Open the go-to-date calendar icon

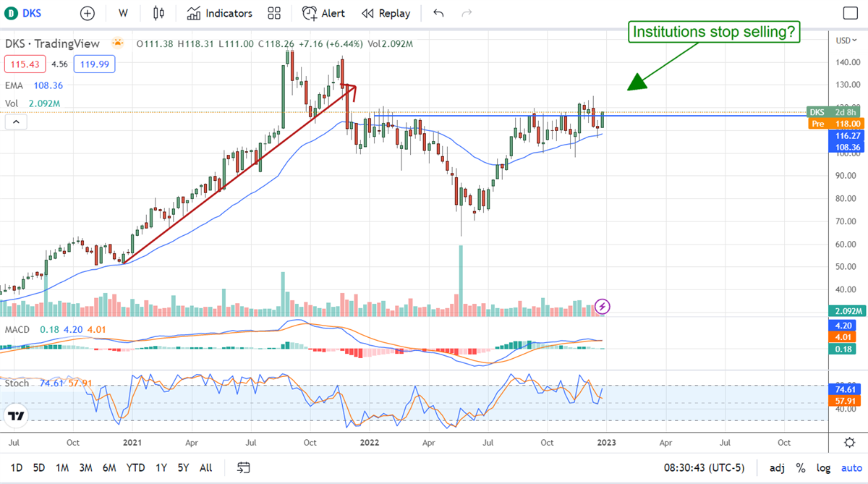tap(243, 467)
